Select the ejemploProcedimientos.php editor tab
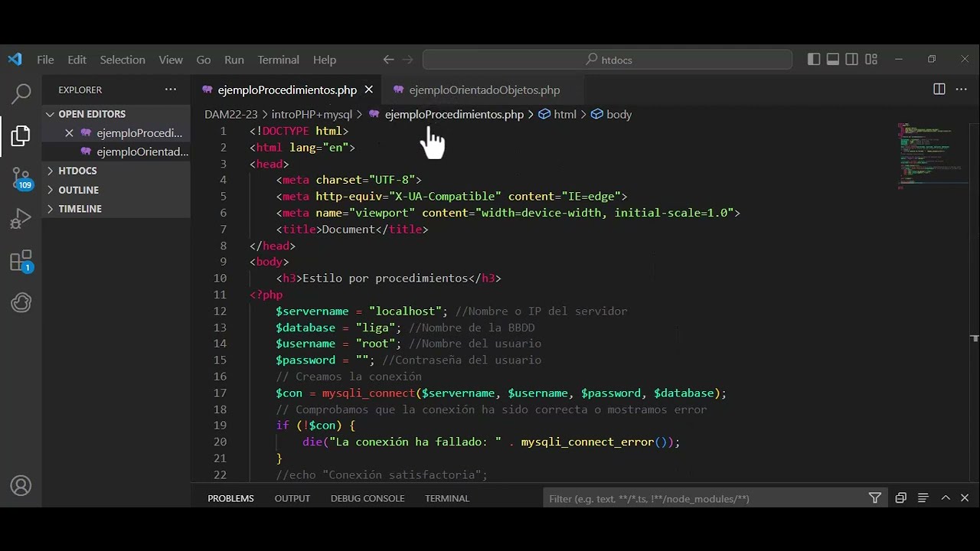This screenshot has width=980, height=551. pyautogui.click(x=287, y=90)
